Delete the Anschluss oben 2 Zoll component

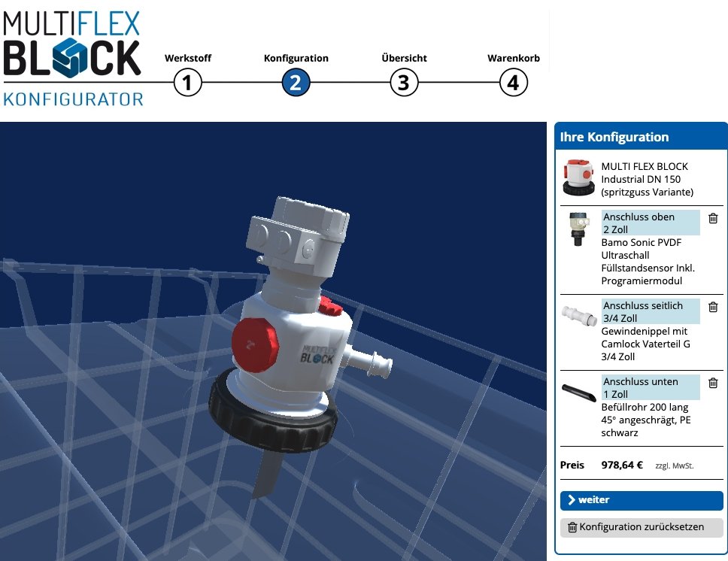click(x=713, y=217)
